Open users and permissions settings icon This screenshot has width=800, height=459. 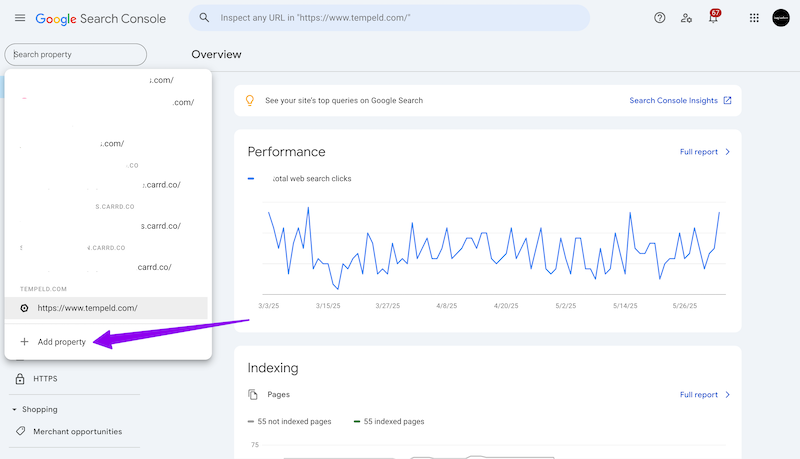(x=686, y=18)
